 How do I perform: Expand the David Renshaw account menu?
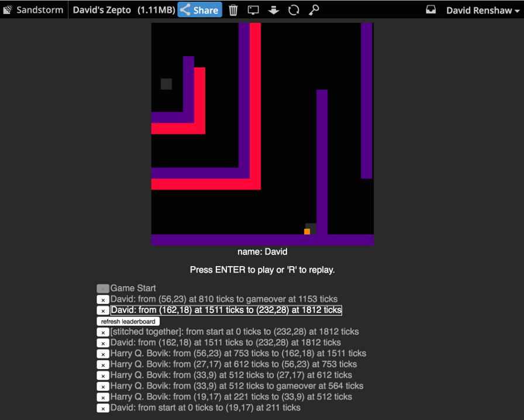(x=483, y=10)
